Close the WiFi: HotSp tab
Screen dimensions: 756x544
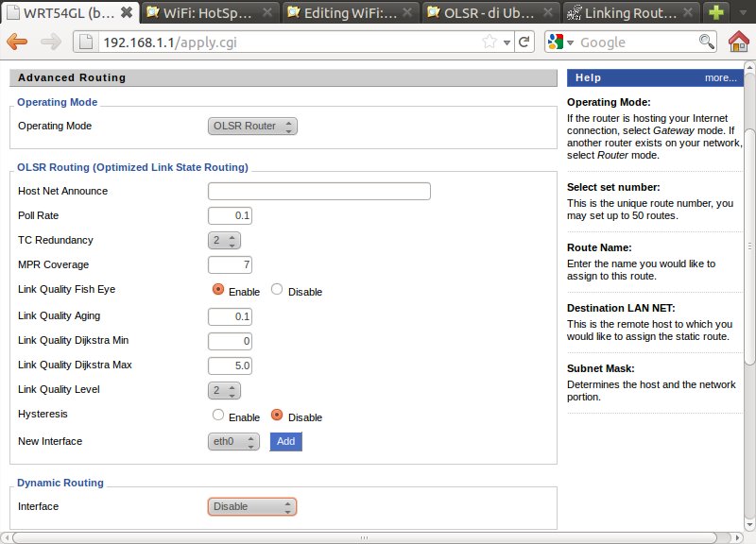[267, 12]
